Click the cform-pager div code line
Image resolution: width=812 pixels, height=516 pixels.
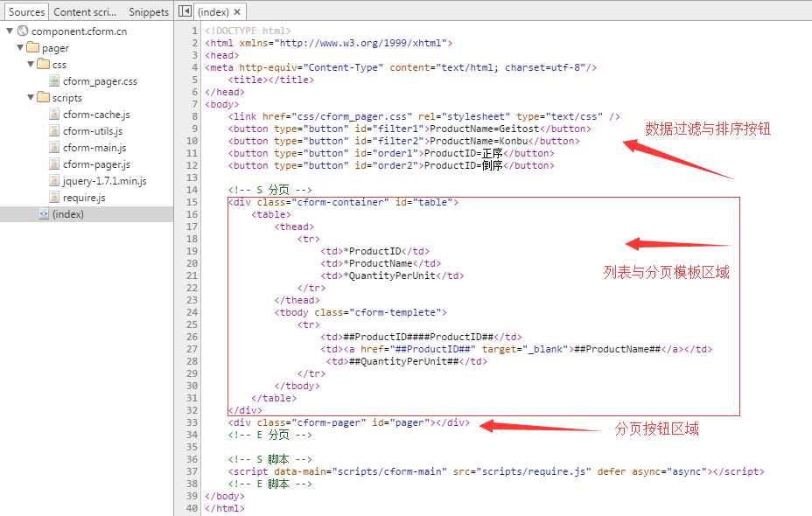(348, 422)
